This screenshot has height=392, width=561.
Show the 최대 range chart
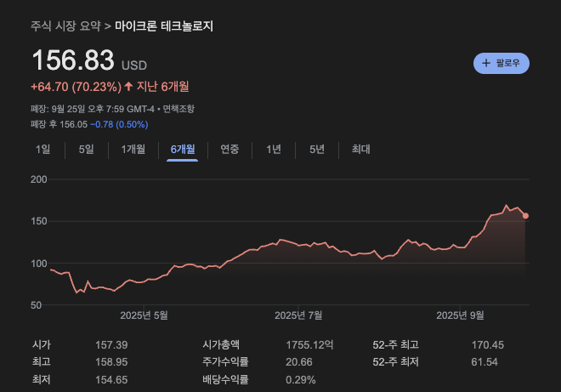[x=361, y=150]
